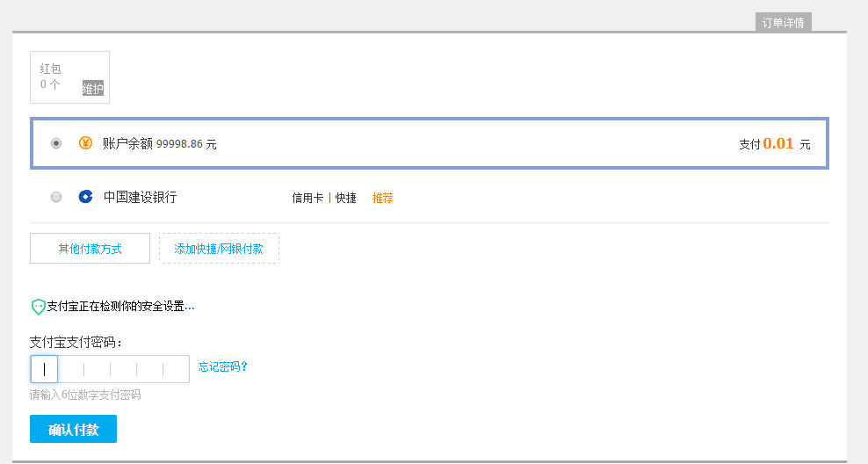Screen dimensions: 868x464
Task: Click the 中国建设银行 bank name
Action: coord(140,198)
